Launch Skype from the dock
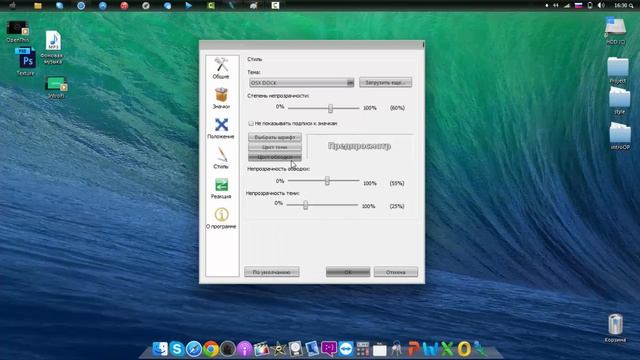Image resolution: width=640 pixels, height=360 pixels. (177, 349)
